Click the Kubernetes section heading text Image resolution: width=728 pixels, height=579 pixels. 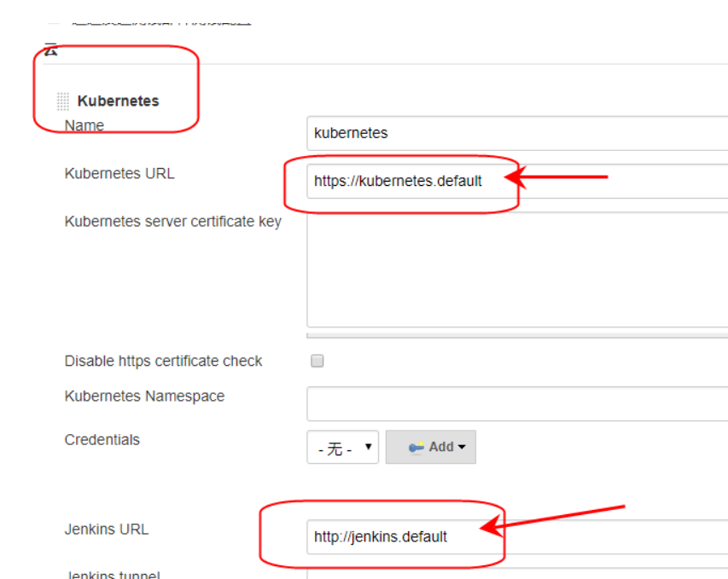(119, 101)
